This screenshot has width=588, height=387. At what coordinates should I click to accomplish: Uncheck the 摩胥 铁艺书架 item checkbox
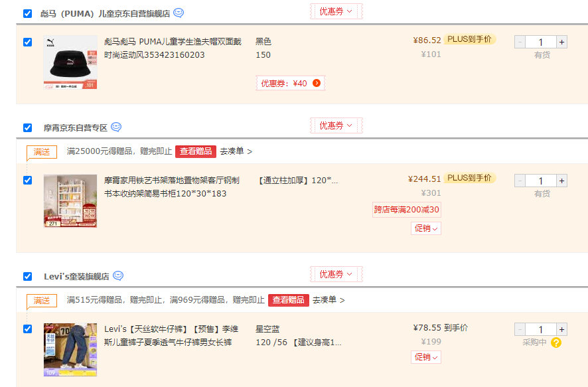[x=27, y=181]
